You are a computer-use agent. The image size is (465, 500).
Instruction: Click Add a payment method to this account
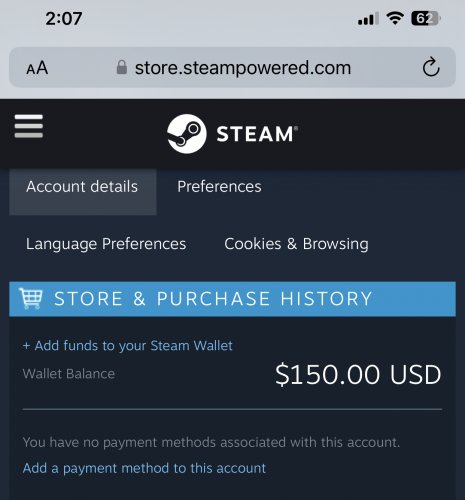point(144,468)
